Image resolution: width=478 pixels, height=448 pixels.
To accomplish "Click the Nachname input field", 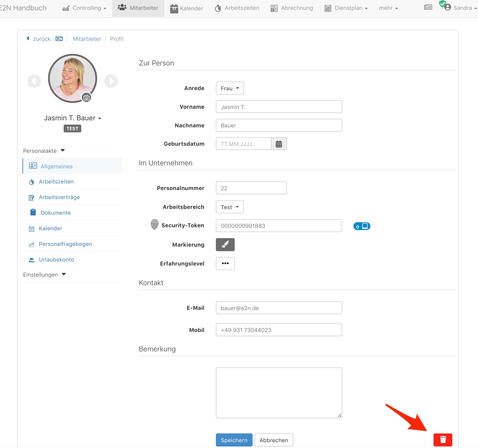I will [x=279, y=125].
